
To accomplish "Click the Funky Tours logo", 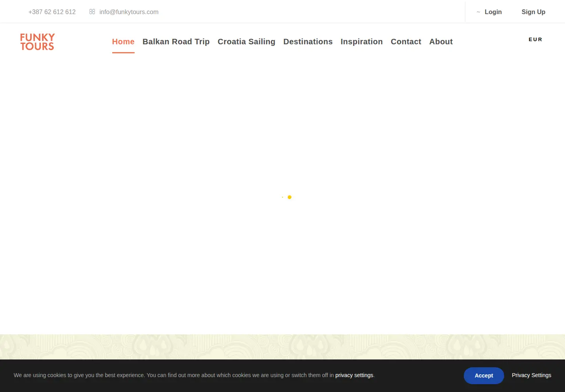I will pos(37,42).
